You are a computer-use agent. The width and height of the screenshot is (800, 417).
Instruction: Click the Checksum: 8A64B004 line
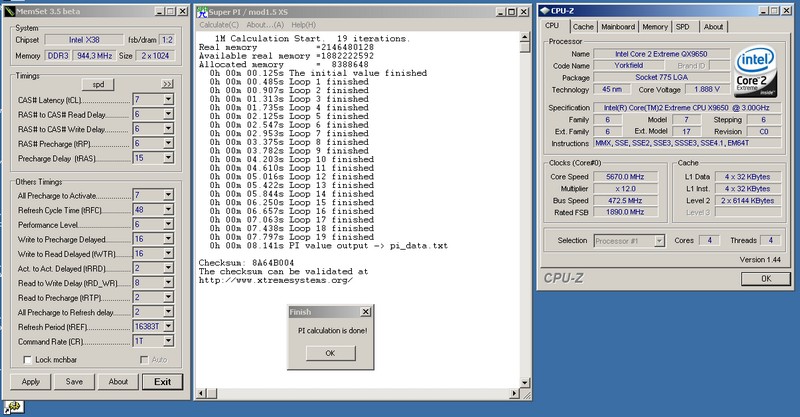(246, 263)
